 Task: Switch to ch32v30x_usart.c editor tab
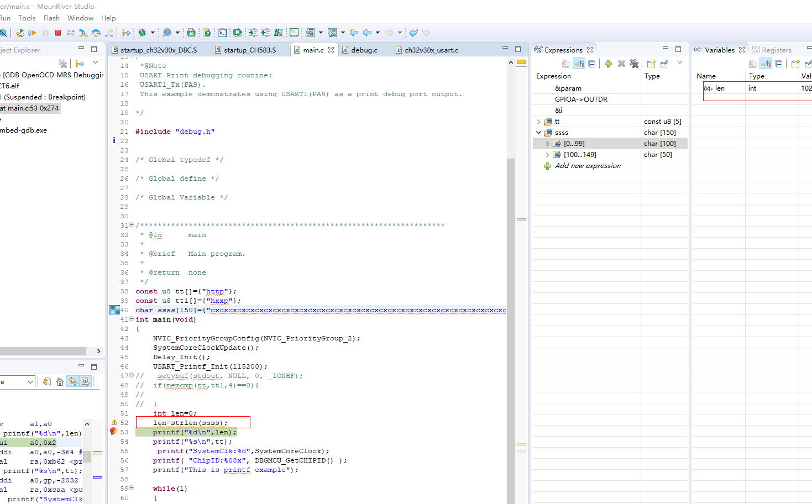426,50
